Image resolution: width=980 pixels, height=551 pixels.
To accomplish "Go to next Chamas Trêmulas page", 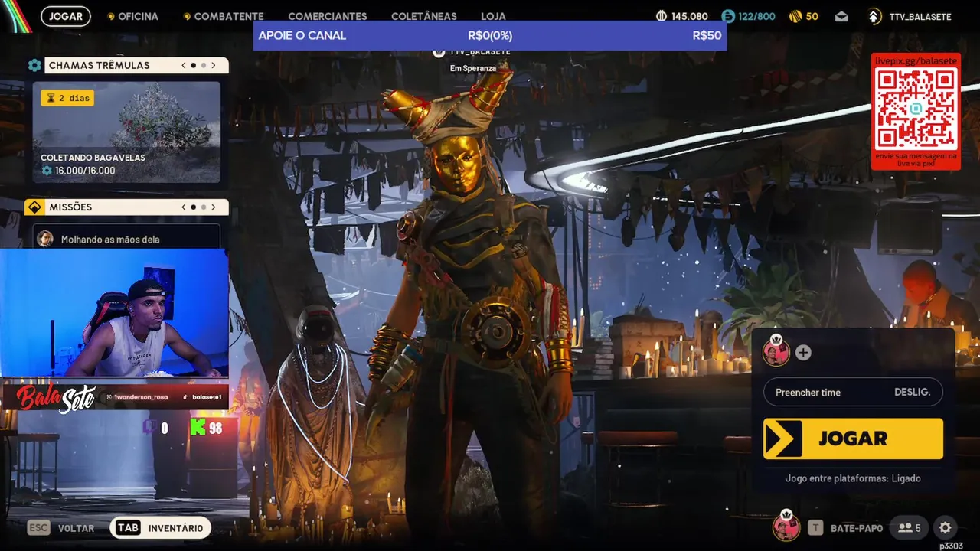I will pos(214,66).
